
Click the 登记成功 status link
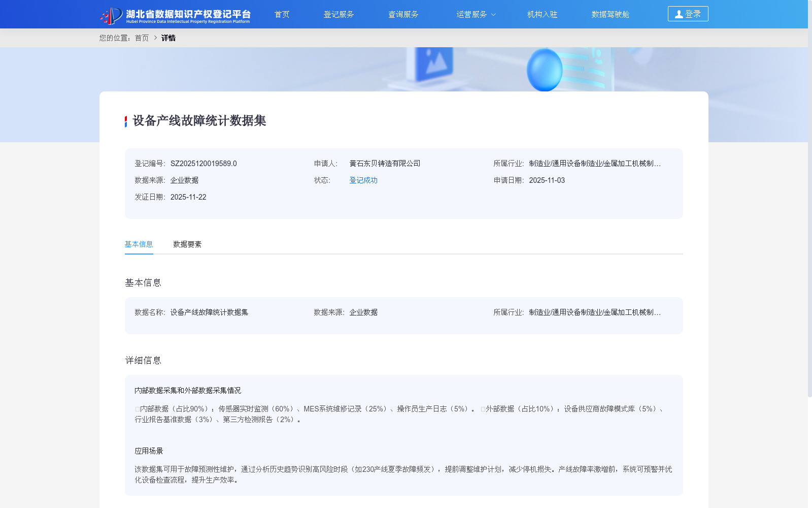(x=363, y=180)
